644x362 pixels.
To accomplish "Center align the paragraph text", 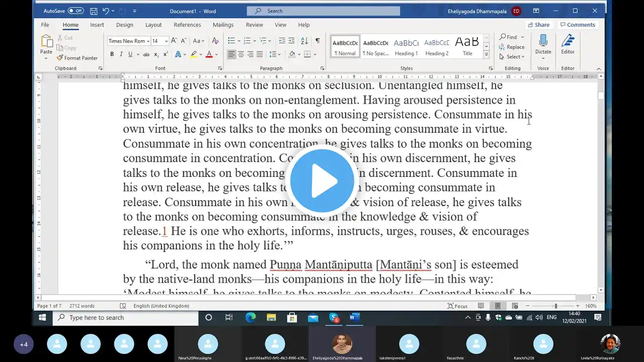I will pyautogui.click(x=241, y=54).
